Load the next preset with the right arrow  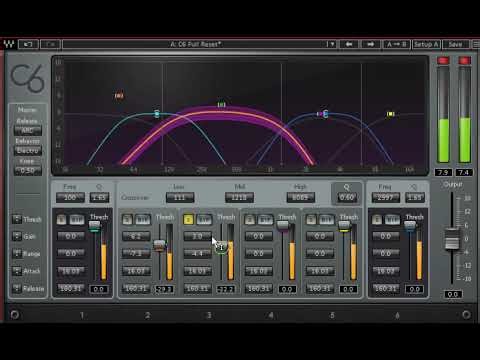(370, 44)
